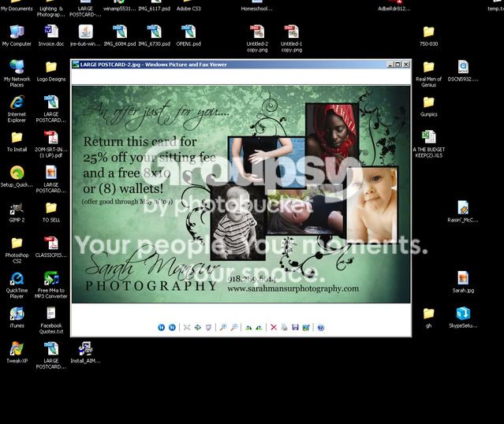This screenshot has width=504, height=424.
Task: Click the Lighting & Photograp... desktop label
Action: click(x=51, y=12)
